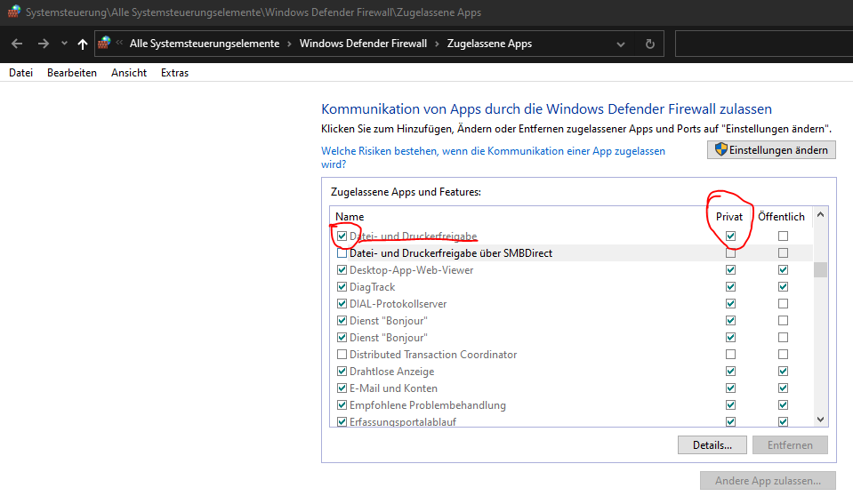This screenshot has width=853, height=504.
Task: Click the app list scroll down arrow
Action: point(820,420)
